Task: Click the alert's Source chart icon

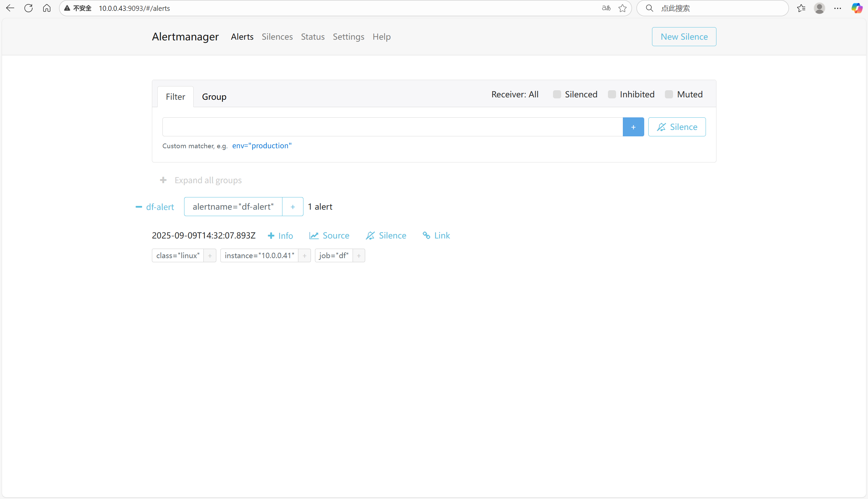Action: tap(314, 235)
